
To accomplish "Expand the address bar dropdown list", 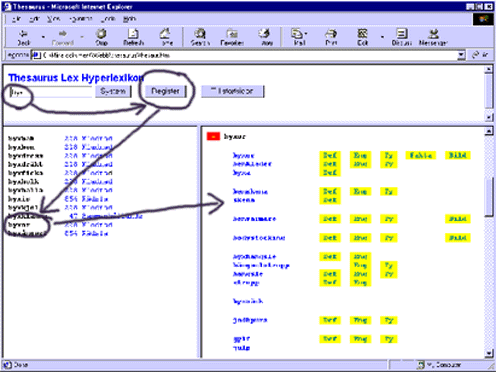I will pos(461,55).
